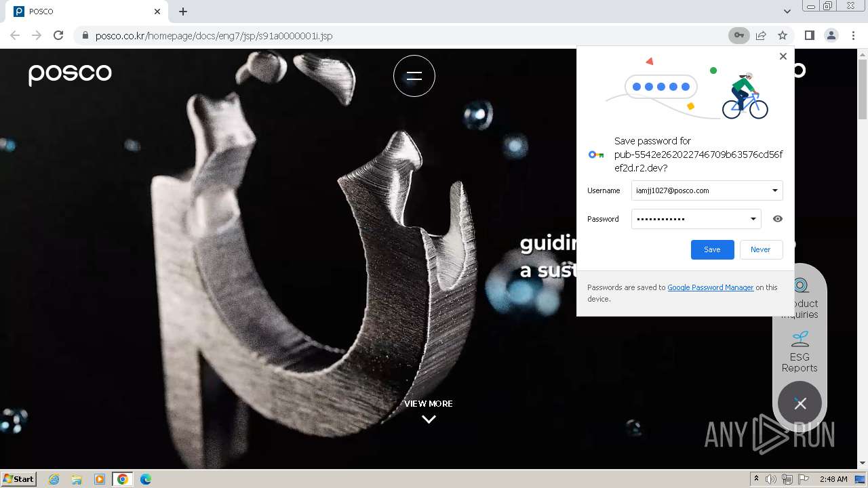Image resolution: width=868 pixels, height=488 pixels.
Task: Launch Microsoft Edge from taskbar
Action: [x=146, y=479]
